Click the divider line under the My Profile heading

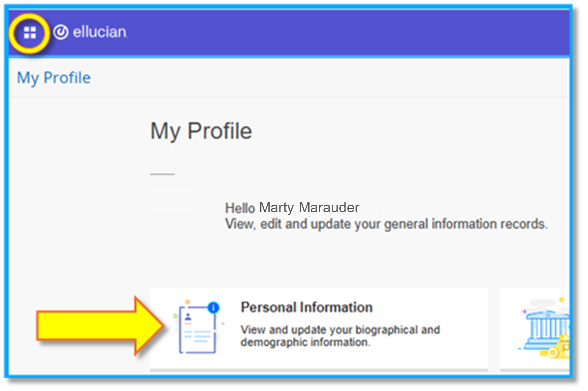click(x=162, y=174)
